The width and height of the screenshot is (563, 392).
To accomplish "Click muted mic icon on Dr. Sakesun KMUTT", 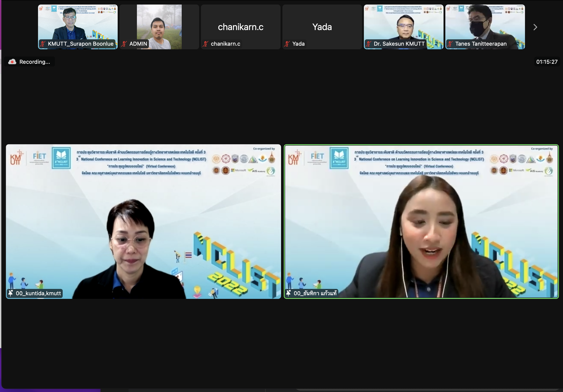I will (369, 44).
